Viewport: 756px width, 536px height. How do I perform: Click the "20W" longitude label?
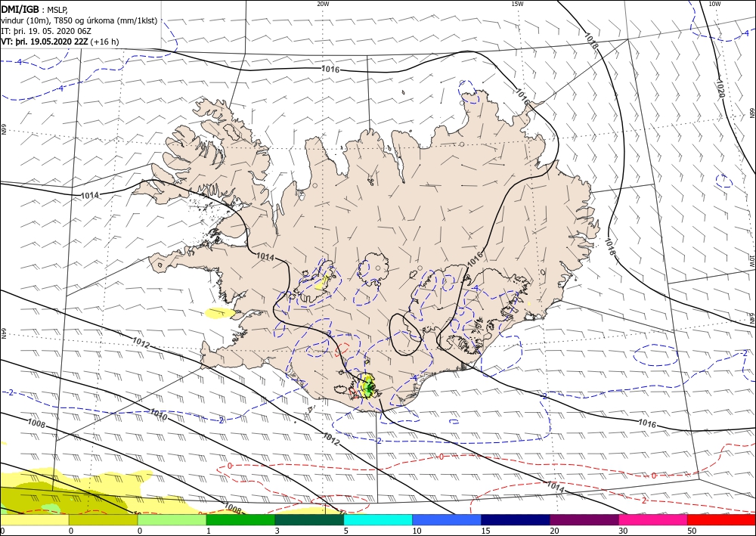pyautogui.click(x=323, y=4)
